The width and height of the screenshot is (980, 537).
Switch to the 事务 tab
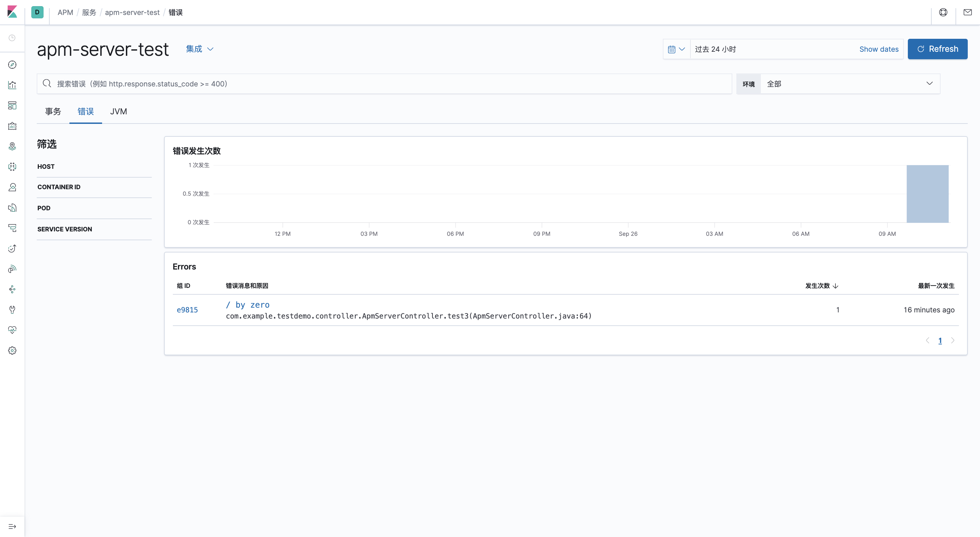(x=53, y=112)
